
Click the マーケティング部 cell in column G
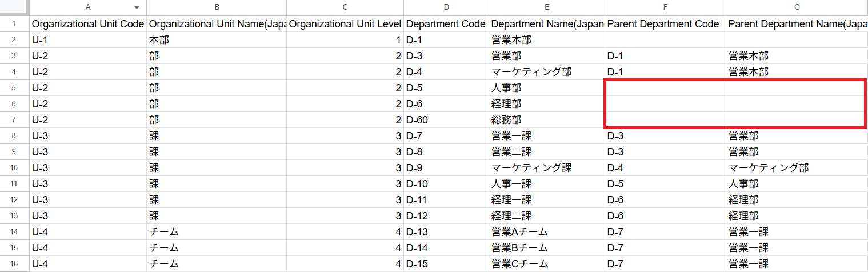(x=797, y=168)
